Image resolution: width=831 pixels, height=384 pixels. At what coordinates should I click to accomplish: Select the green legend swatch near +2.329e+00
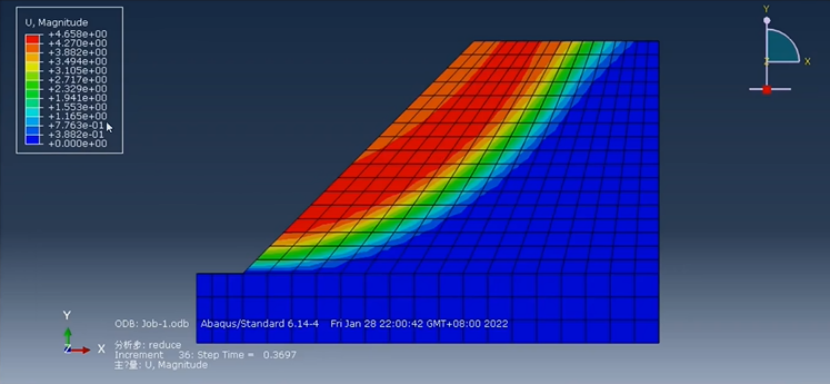click(32, 85)
